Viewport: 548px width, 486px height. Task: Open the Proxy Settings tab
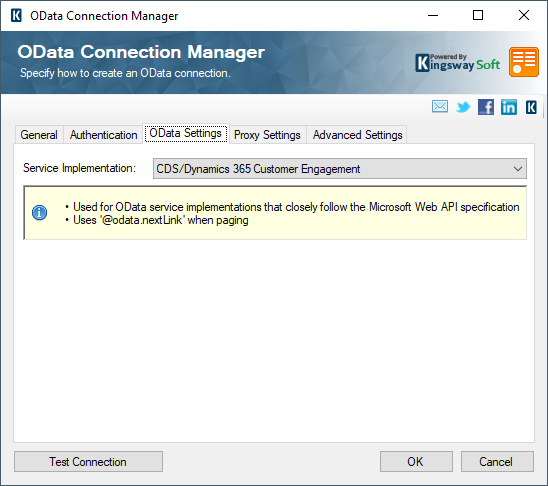pos(267,135)
